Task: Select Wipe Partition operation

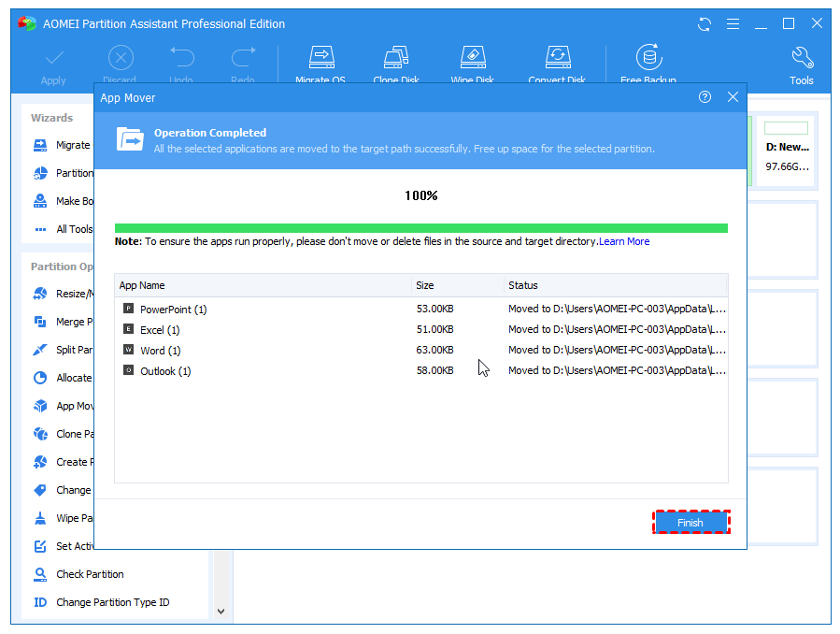Action: click(63, 518)
